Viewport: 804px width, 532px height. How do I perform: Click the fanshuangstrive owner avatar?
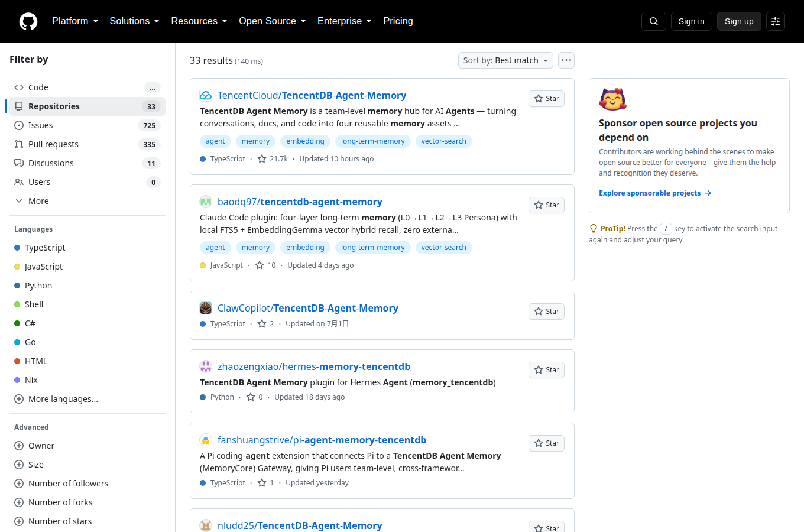click(x=206, y=440)
